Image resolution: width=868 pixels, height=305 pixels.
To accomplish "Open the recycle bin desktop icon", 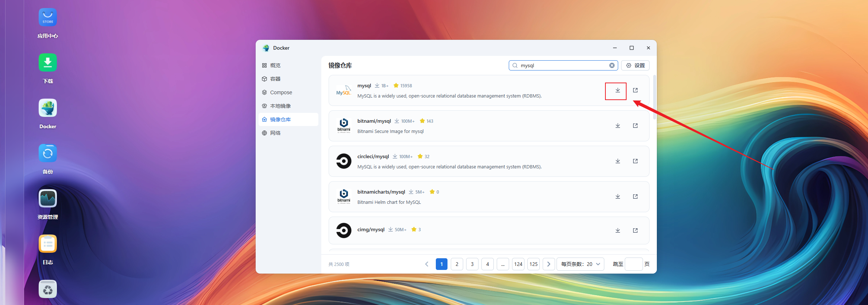I will (48, 289).
